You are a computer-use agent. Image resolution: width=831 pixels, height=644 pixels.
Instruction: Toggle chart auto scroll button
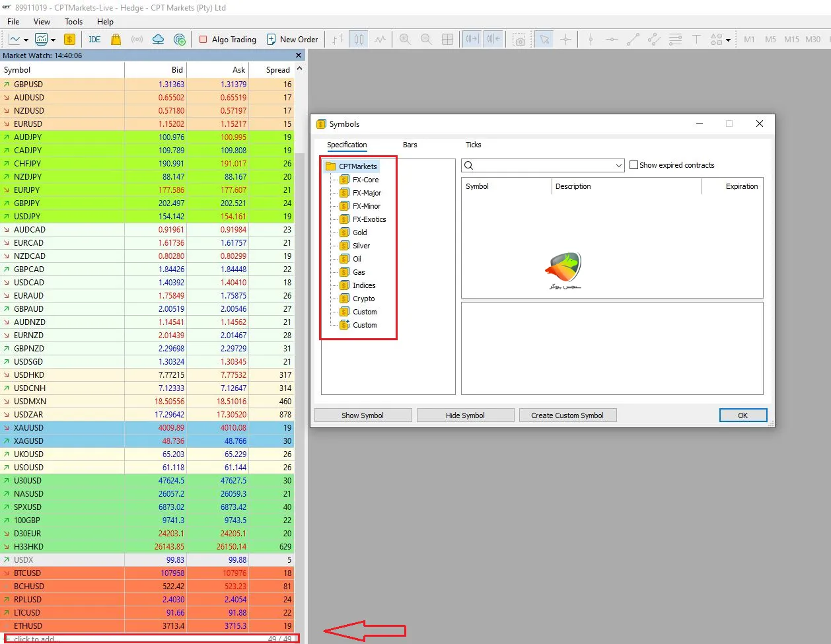click(472, 40)
